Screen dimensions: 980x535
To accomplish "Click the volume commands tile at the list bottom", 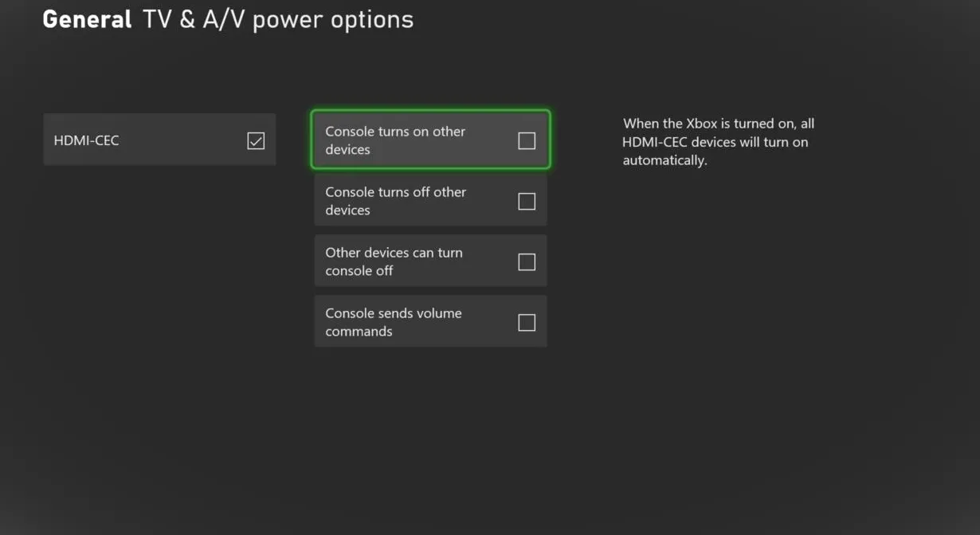I will coord(430,321).
